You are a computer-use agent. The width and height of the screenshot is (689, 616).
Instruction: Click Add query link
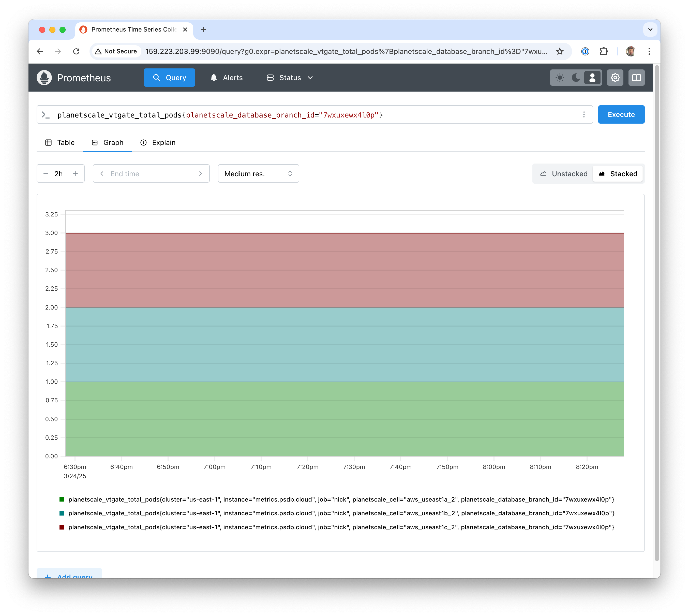tap(69, 576)
